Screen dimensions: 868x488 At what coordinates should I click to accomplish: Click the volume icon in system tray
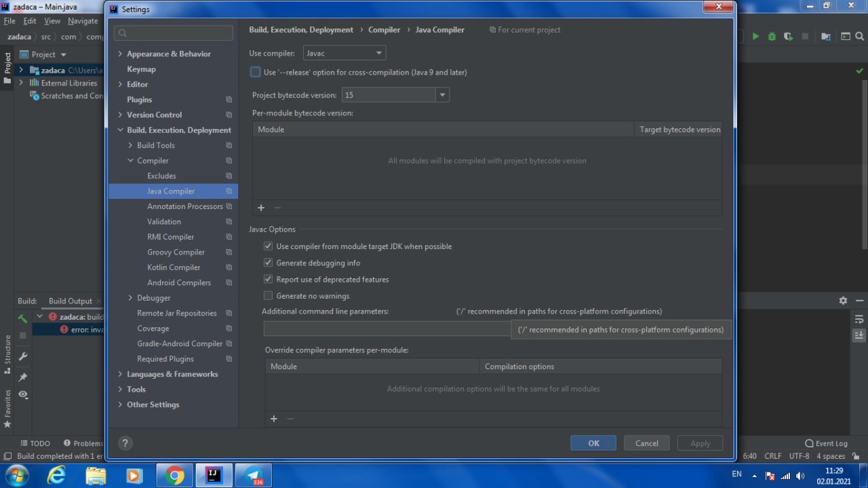(800, 476)
